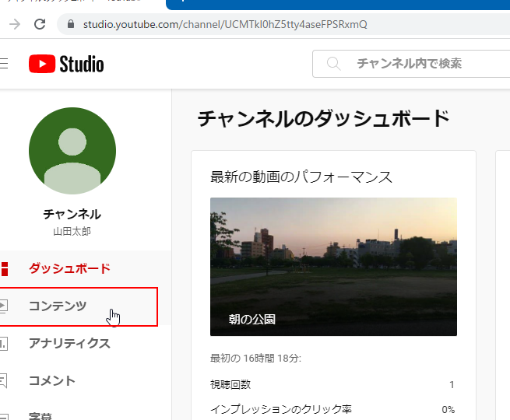Go to アナリティクス in the sidebar
Screen dimensions: 510x420
pos(69,344)
